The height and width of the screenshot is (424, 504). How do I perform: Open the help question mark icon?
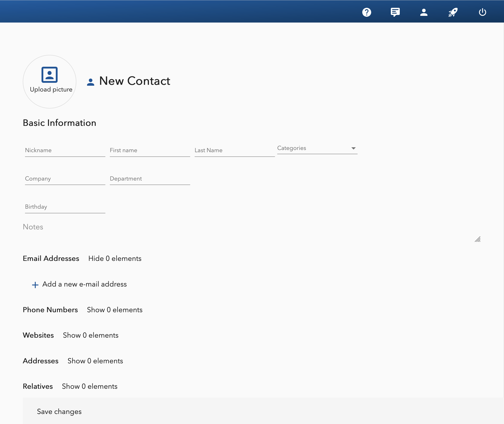tap(367, 12)
